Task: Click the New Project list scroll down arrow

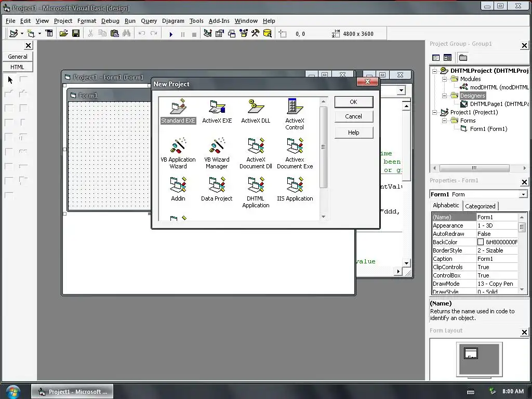Action: 323,217
